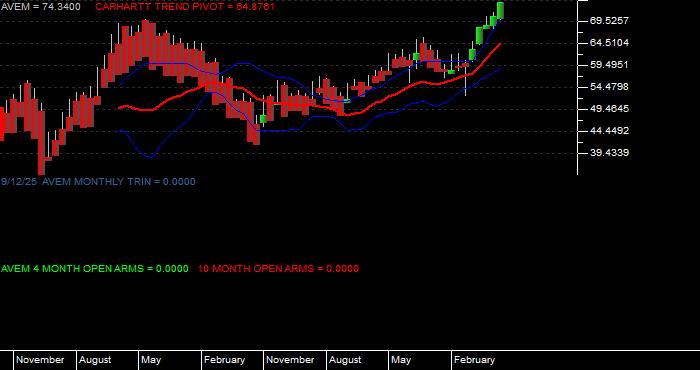Click the 9/12/25 date text
Screen dimensions: 700x370
point(20,182)
